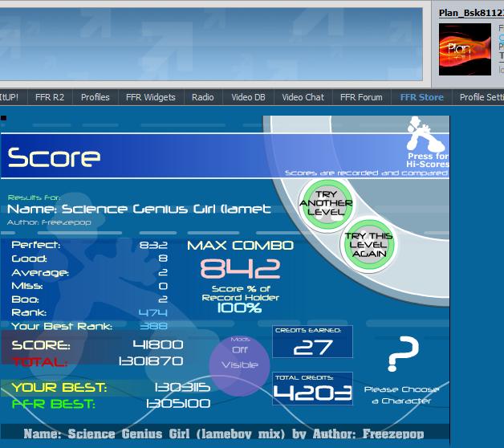This screenshot has height=448, width=504.
Task: Click the Total Credits 4203 box
Action: click(312, 389)
